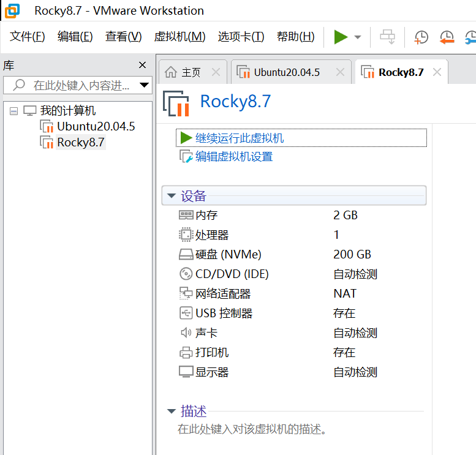Click the green power on play icon
The width and height of the screenshot is (476, 455).
pos(340,37)
